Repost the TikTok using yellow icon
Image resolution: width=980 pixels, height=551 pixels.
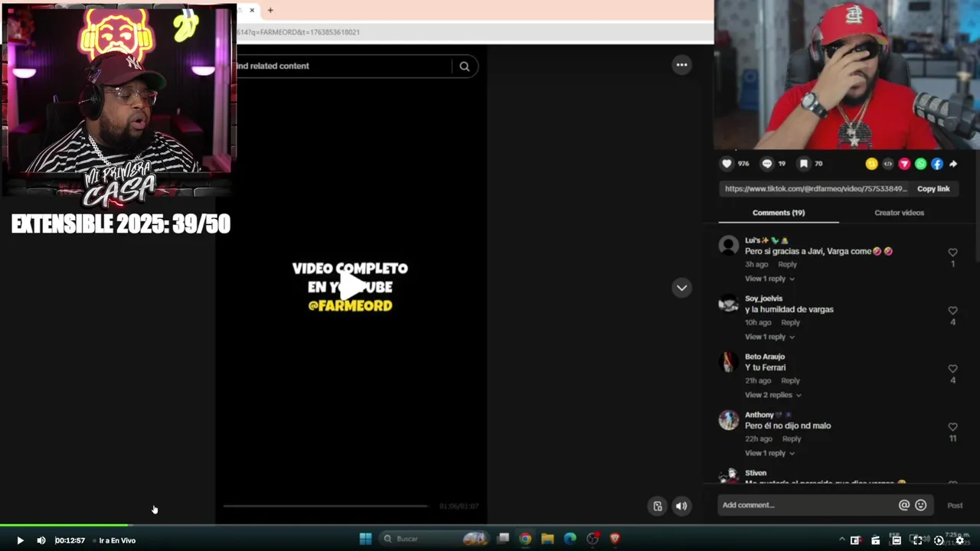pos(871,164)
